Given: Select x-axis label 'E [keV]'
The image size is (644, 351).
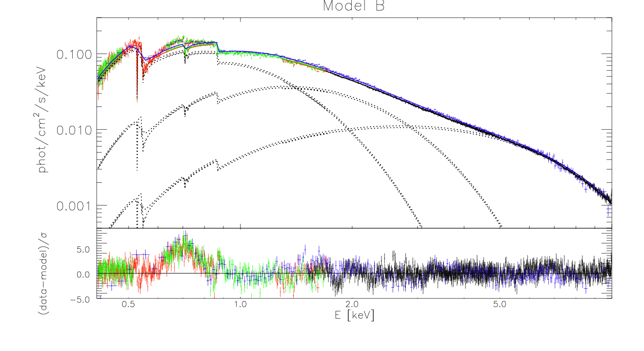Looking at the screenshot, I should (354, 316).
